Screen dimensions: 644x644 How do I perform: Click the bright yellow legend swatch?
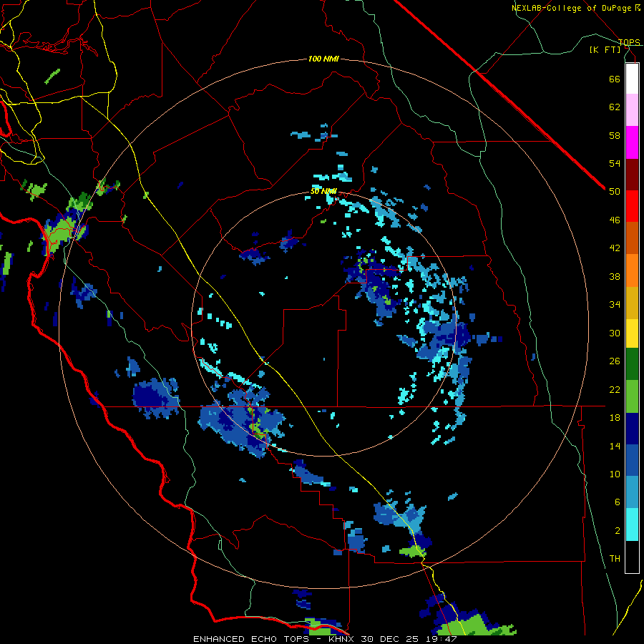click(632, 333)
